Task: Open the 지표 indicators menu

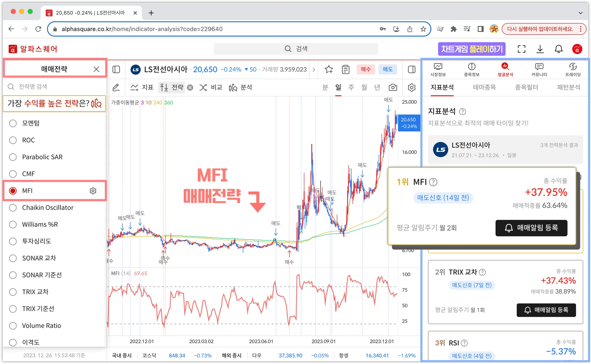Action: tap(142, 87)
